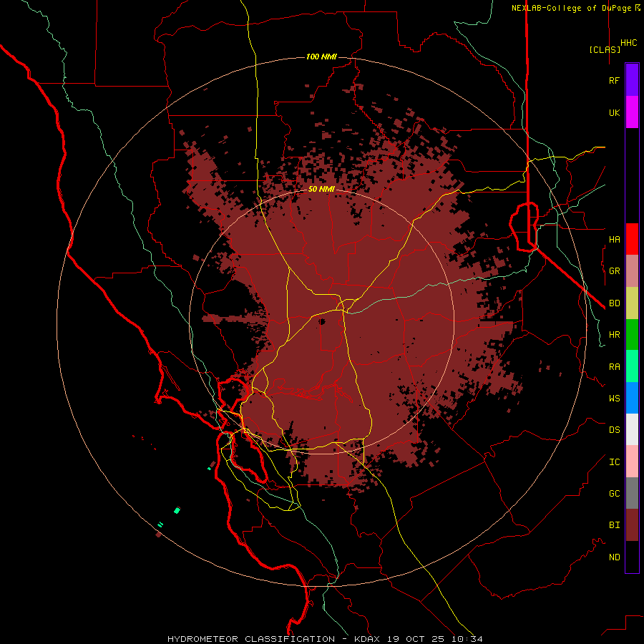Click the BI brown legend swatch
The height and width of the screenshot is (644, 644).
pyautogui.click(x=632, y=525)
